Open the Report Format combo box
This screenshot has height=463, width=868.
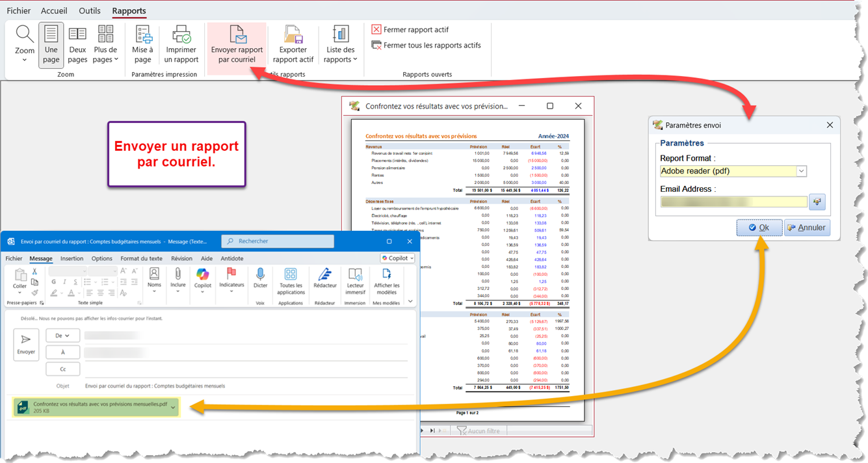tap(801, 171)
